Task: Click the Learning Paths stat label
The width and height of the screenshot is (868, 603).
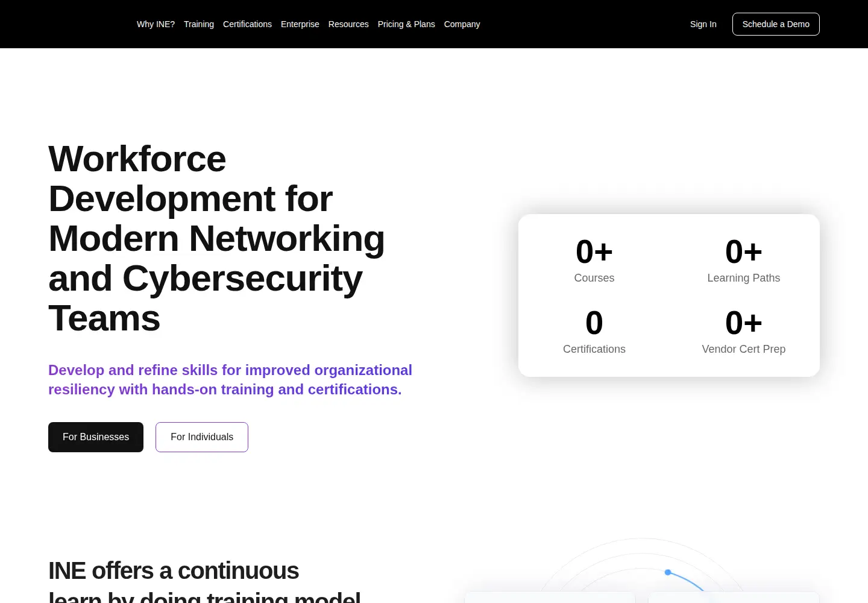Action: tap(744, 278)
